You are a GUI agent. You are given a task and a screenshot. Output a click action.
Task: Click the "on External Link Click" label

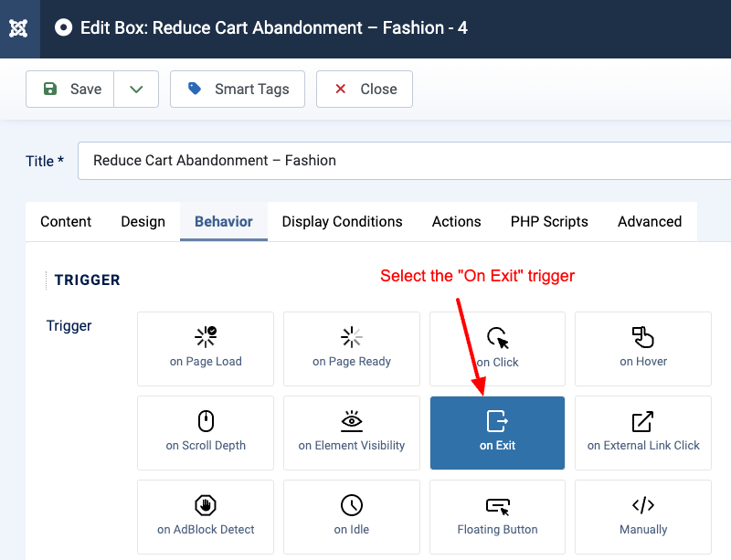[643, 445]
